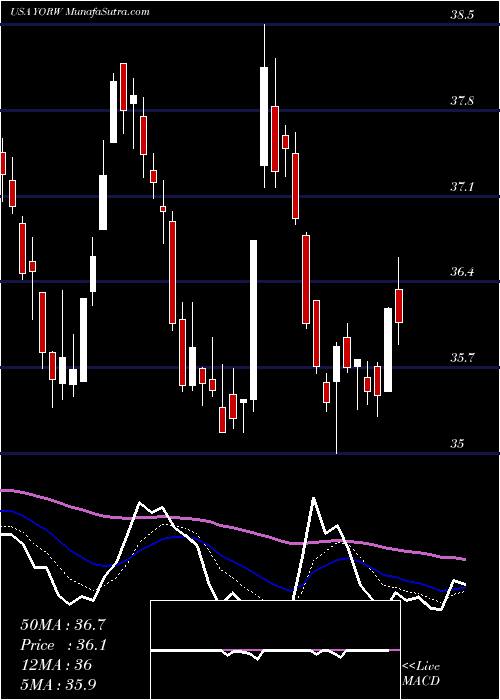Click the 36.4 price axis label
The width and height of the screenshot is (500, 700).
pyautogui.click(x=461, y=272)
